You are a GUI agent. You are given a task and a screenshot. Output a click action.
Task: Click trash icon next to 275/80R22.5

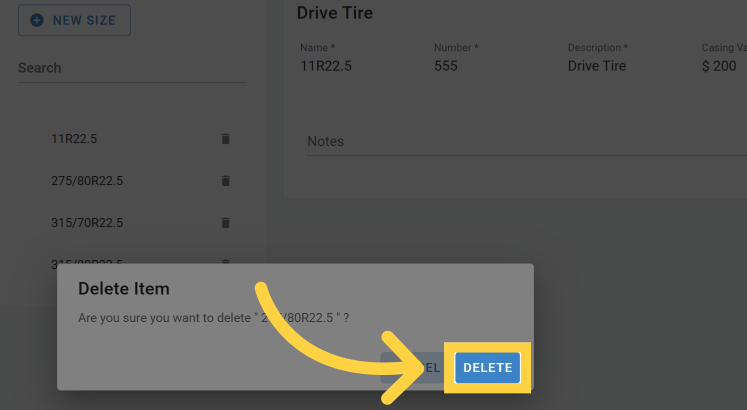[225, 181]
